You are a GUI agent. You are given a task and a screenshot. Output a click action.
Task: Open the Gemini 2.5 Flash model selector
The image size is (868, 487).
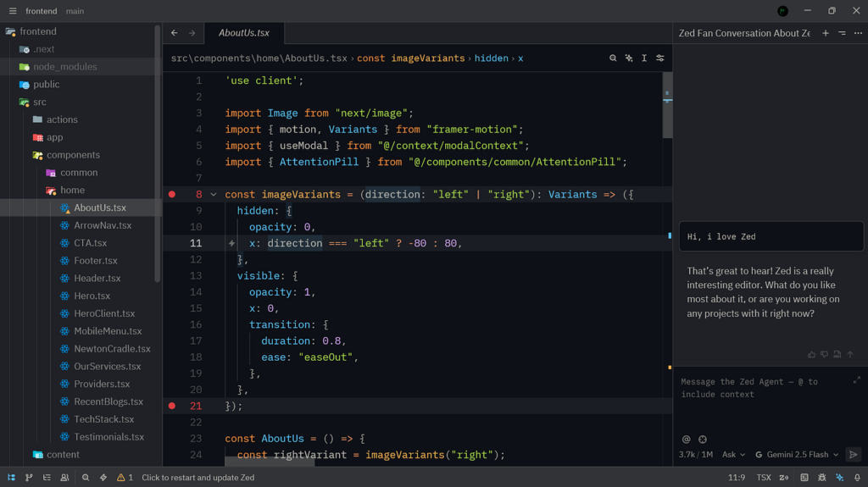[797, 455]
